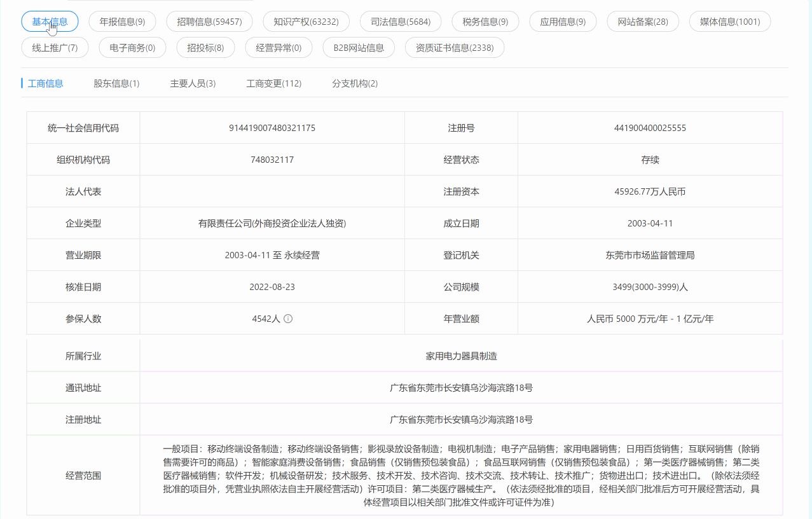This screenshot has width=812, height=519.
Task: View 应用信息(9) details
Action: coord(562,21)
